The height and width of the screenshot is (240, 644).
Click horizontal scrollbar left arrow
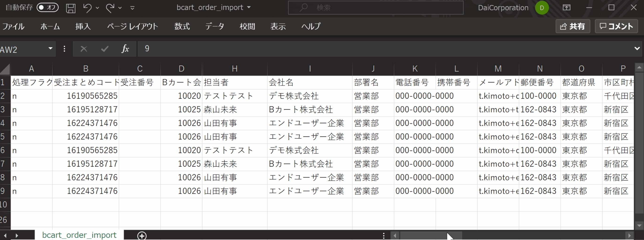[x=395, y=236]
